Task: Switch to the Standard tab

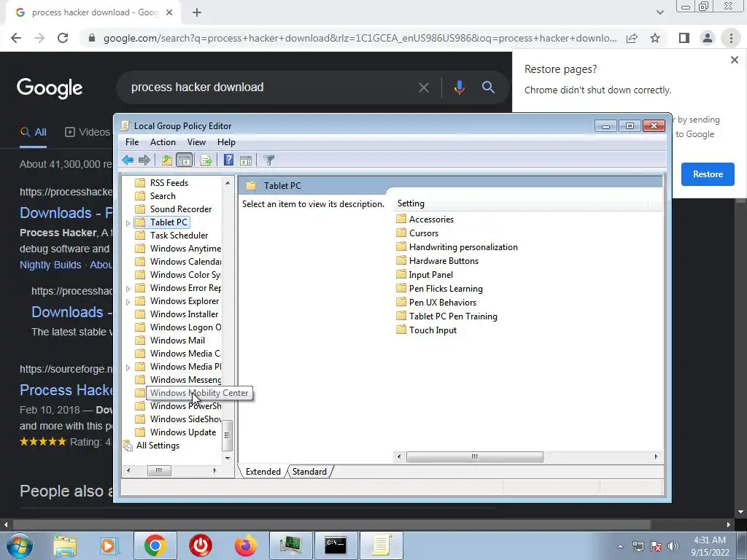Action: (309, 472)
